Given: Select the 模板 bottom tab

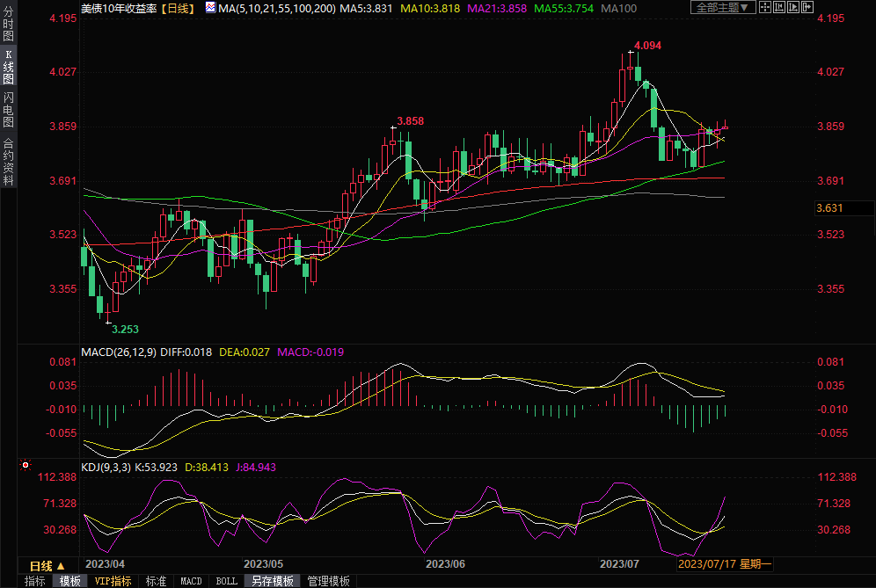Looking at the screenshot, I should 70,581.
